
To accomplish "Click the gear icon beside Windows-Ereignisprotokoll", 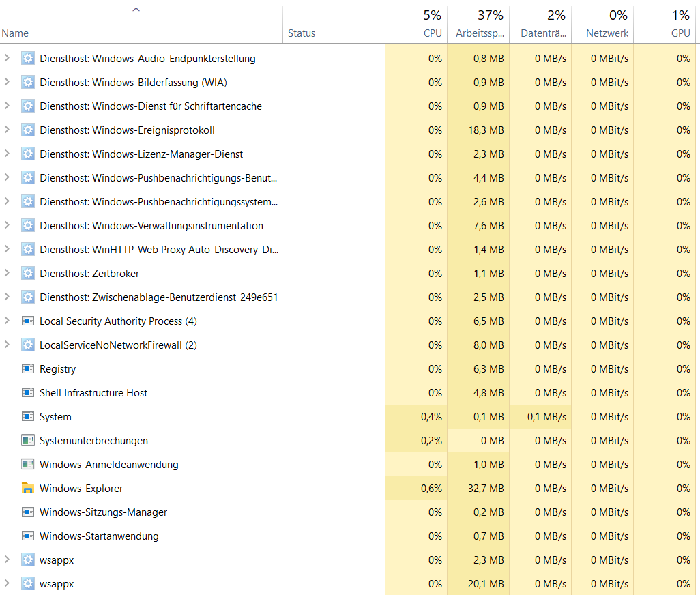I will tap(28, 130).
